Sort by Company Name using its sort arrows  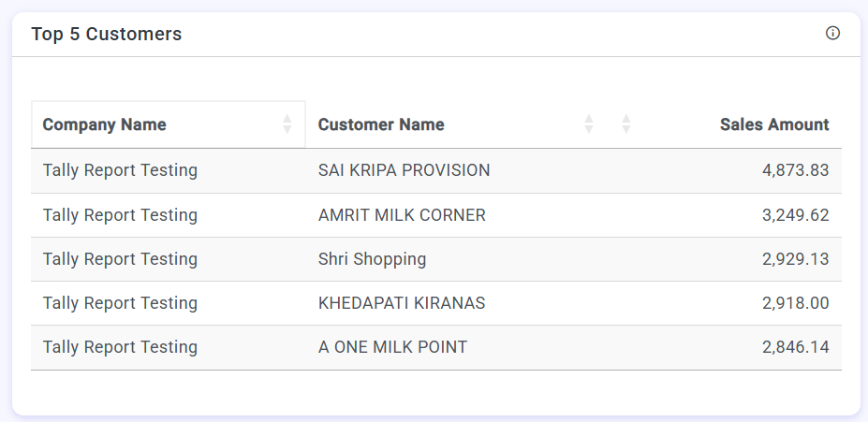[x=287, y=124]
